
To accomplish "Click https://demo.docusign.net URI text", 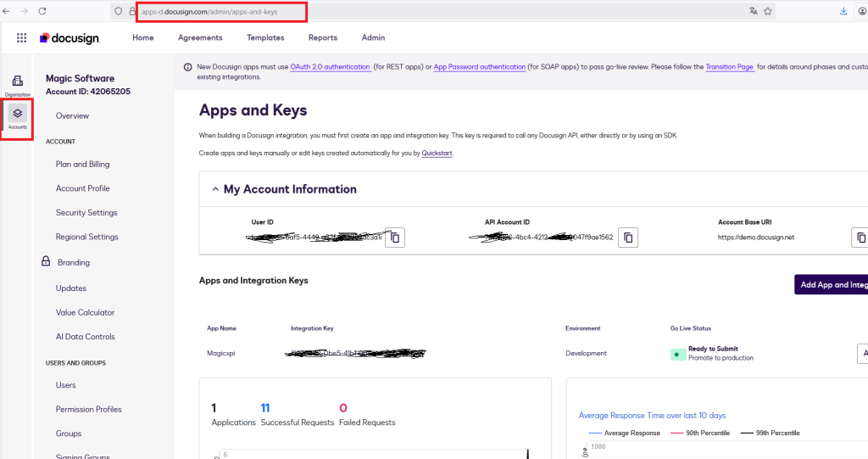I will 755,238.
